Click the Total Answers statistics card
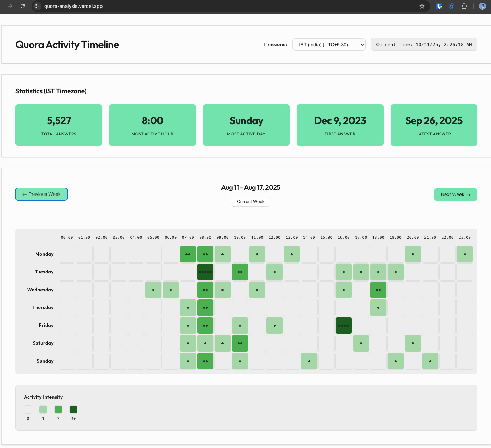Screen dimensions: 491x448 pos(59,125)
